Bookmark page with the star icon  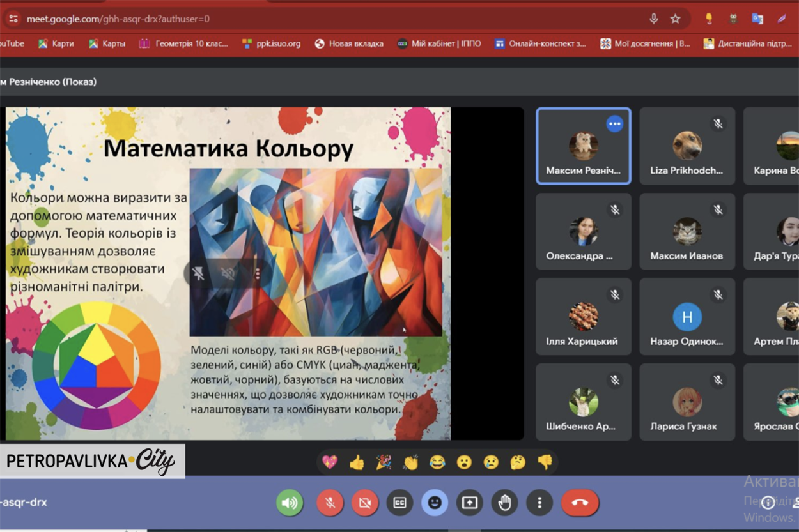(675, 19)
